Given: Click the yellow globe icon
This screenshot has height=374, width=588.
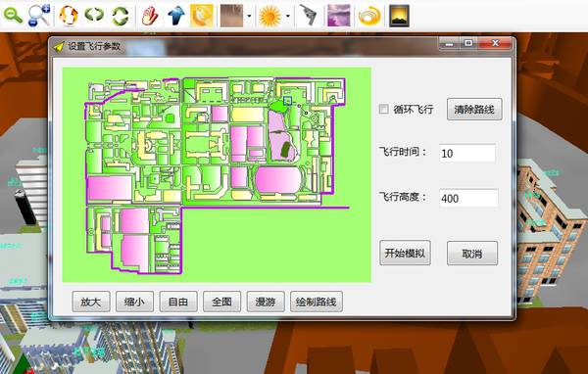Looking at the screenshot, I should [x=202, y=16].
